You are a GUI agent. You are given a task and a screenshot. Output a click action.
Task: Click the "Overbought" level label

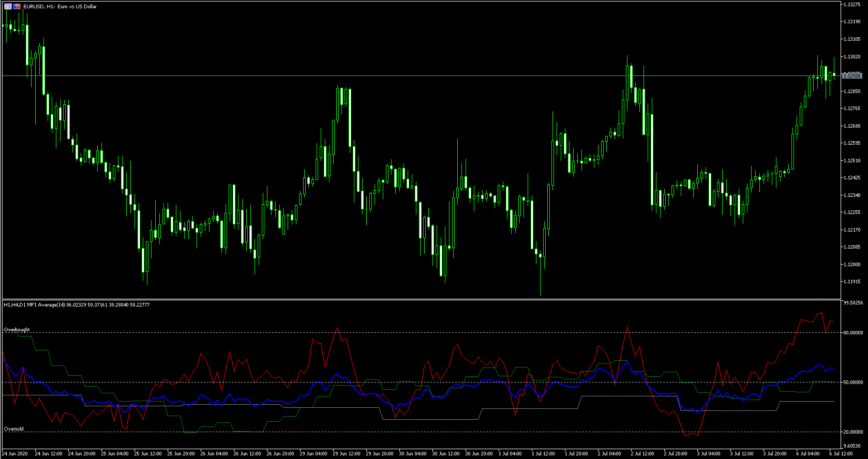[x=17, y=330]
